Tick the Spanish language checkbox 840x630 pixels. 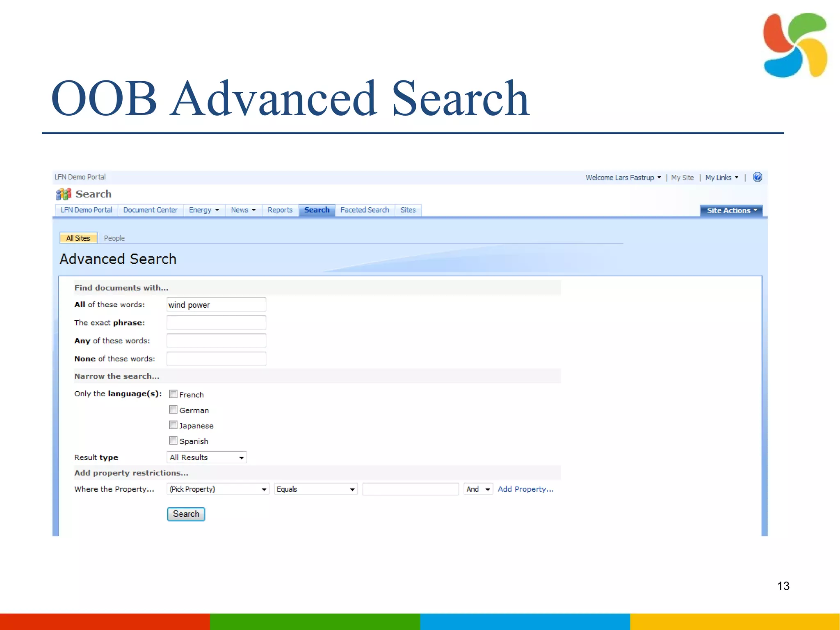tap(173, 441)
